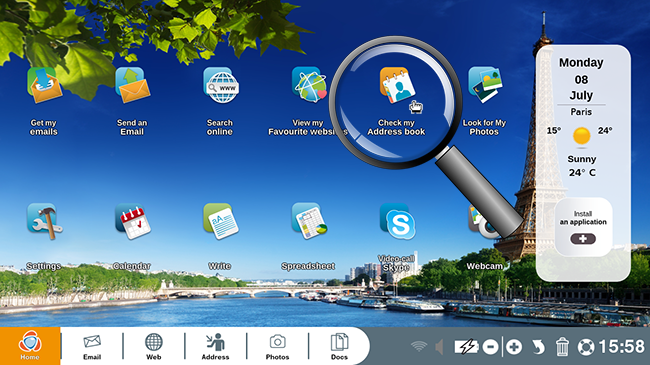Image resolution: width=650 pixels, height=365 pixels.
Task: Start Video-call Skype
Action: point(398,221)
